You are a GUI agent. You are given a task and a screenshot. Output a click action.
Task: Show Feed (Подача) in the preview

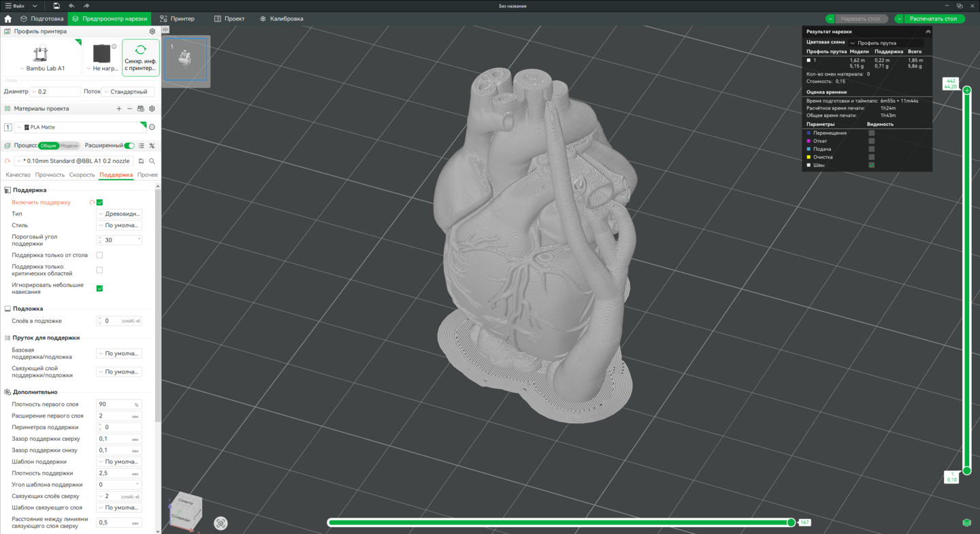871,149
